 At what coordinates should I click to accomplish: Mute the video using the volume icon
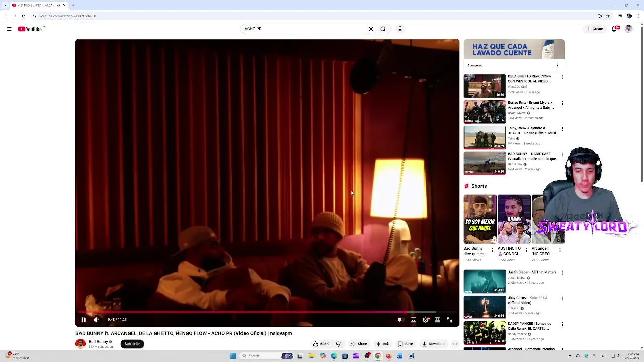point(96,319)
